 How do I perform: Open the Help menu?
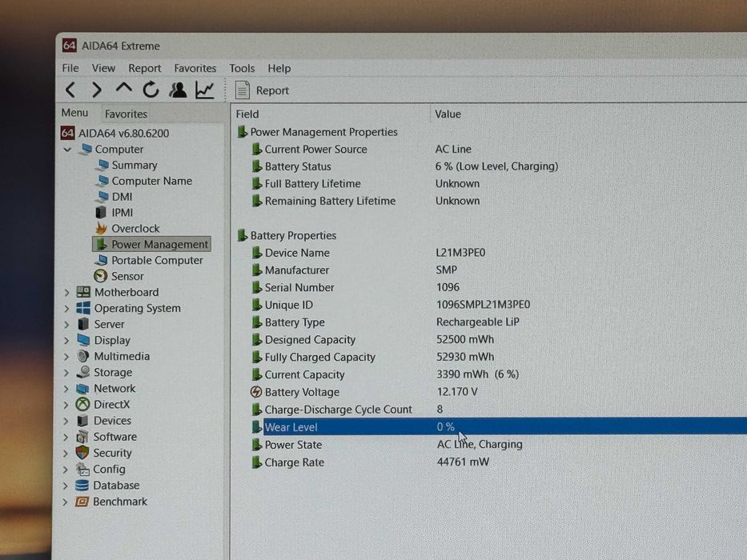279,69
